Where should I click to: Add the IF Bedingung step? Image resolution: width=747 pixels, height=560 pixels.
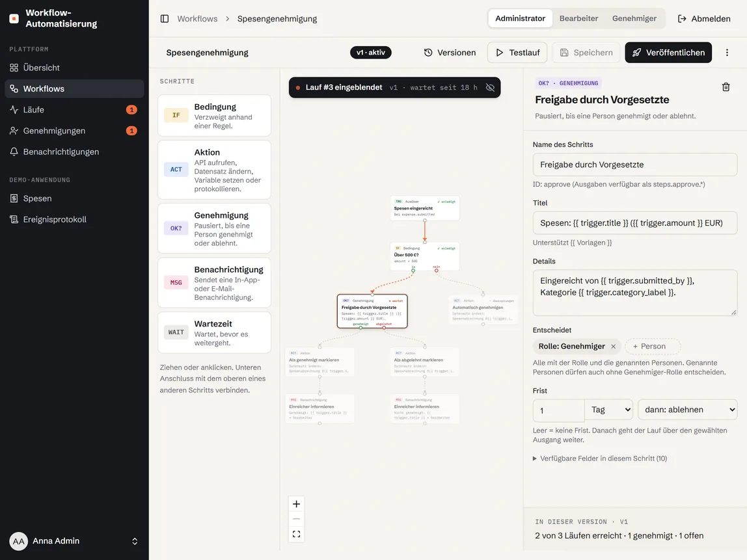click(x=214, y=115)
